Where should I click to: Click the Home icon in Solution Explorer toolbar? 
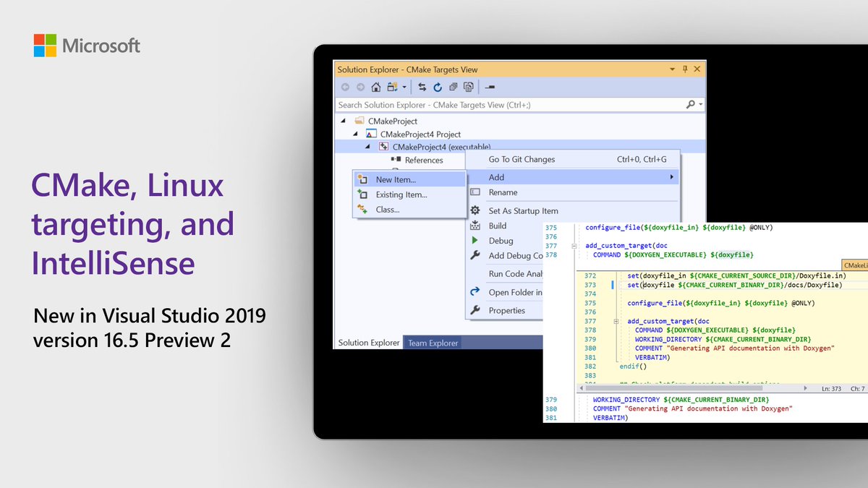click(x=376, y=86)
